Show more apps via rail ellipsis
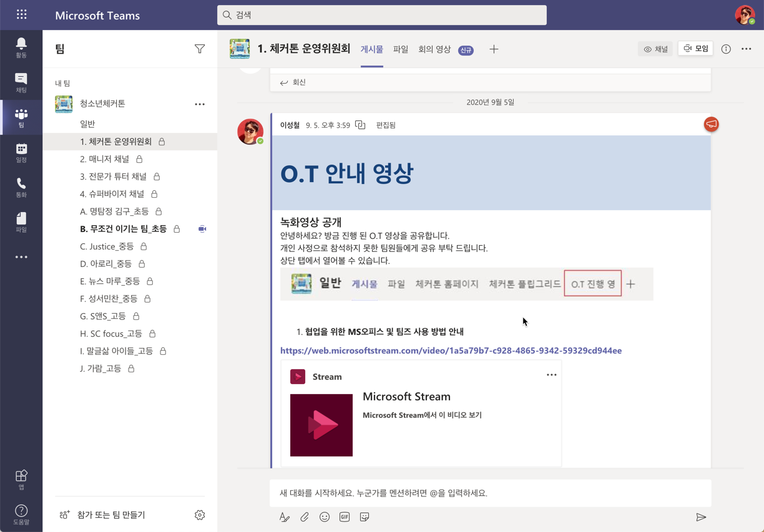 pyautogui.click(x=21, y=257)
